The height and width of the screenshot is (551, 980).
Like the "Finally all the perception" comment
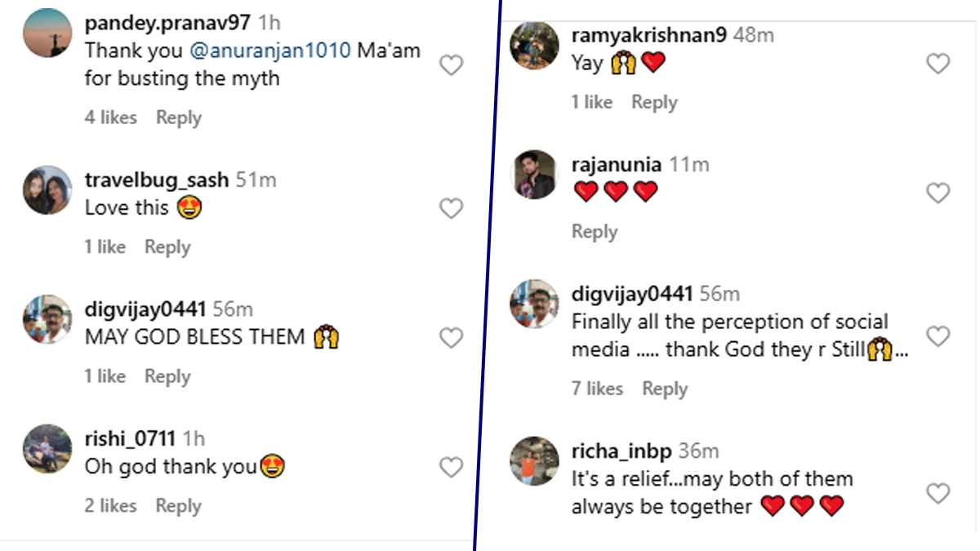coord(938,335)
